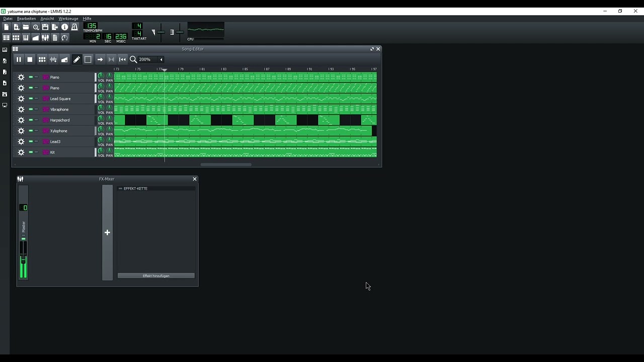Click the Vibraphone track name button
The image size is (644, 362).
(68, 110)
